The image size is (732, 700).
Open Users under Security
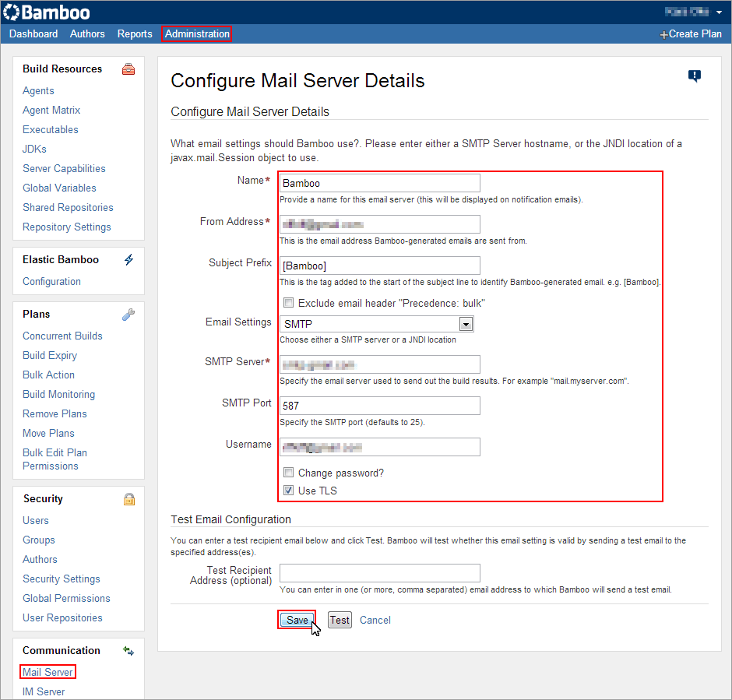coord(36,520)
